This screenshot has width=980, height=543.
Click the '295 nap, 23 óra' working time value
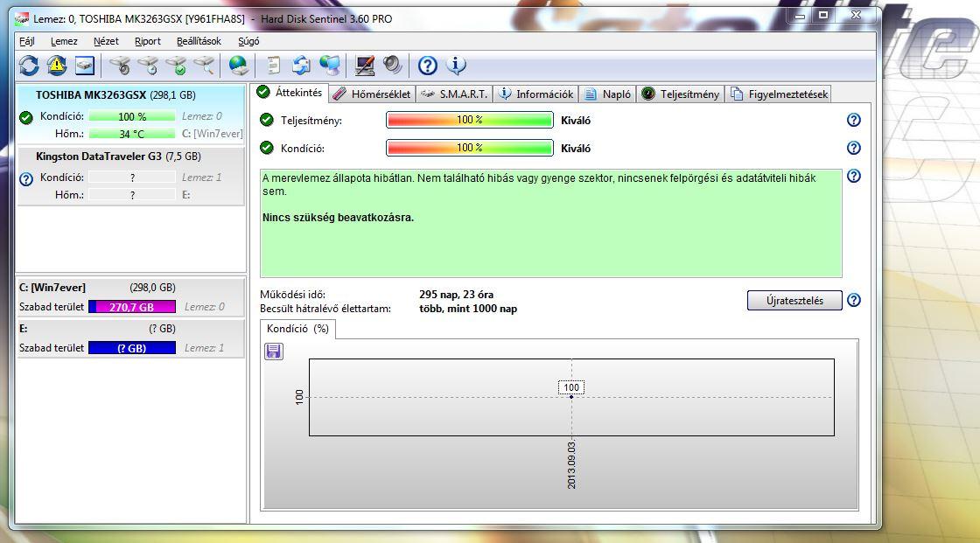tap(456, 295)
